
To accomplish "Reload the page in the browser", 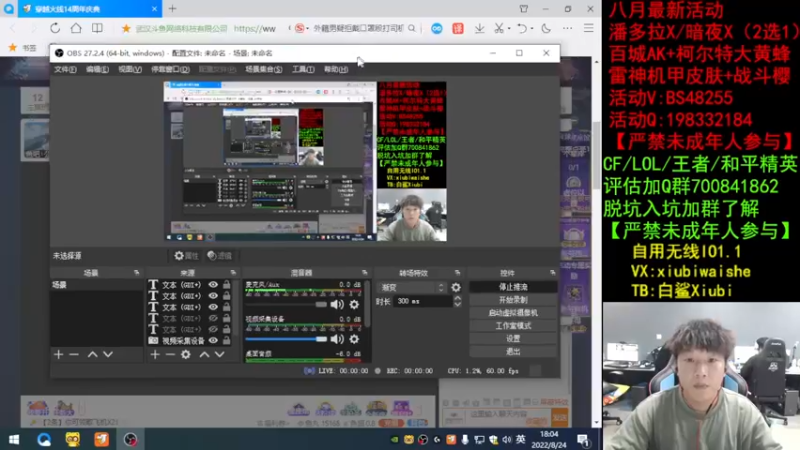I will coord(55,28).
